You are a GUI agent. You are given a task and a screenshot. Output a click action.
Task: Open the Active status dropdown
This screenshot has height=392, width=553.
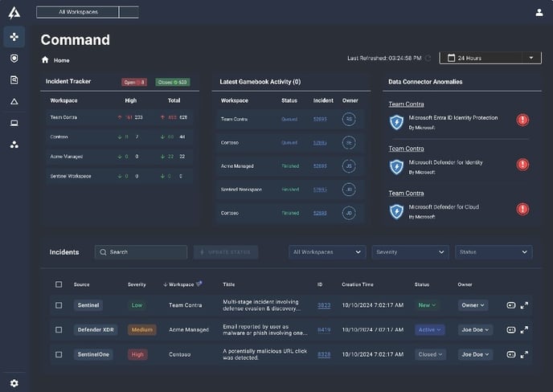pos(429,330)
